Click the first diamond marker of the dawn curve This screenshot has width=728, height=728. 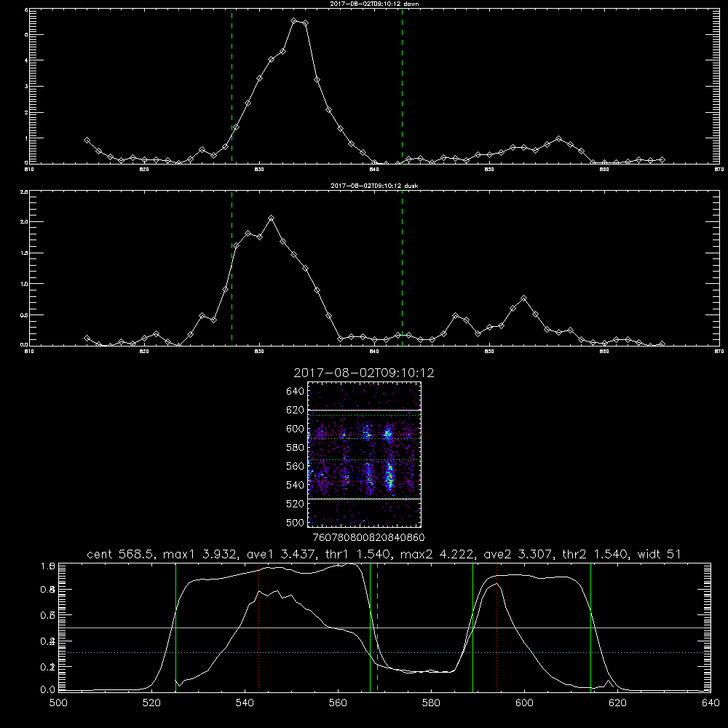[87, 140]
